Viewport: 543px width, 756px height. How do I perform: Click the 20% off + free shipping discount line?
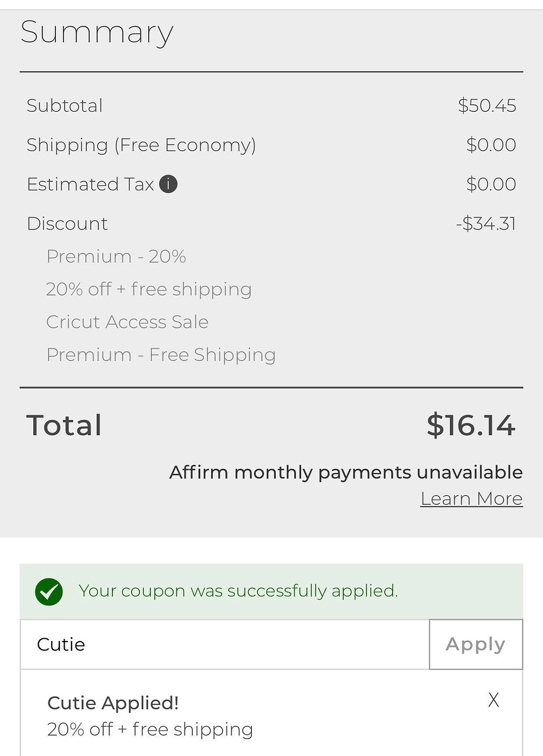[149, 289]
